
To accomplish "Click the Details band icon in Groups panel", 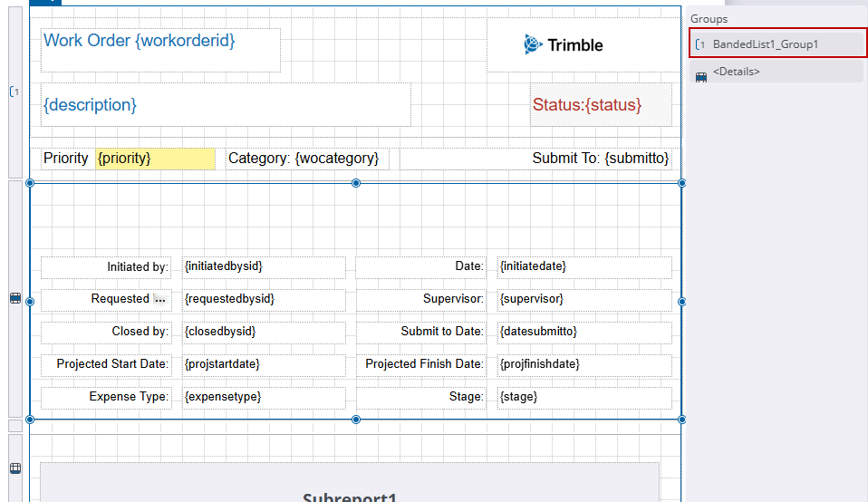I will [701, 77].
